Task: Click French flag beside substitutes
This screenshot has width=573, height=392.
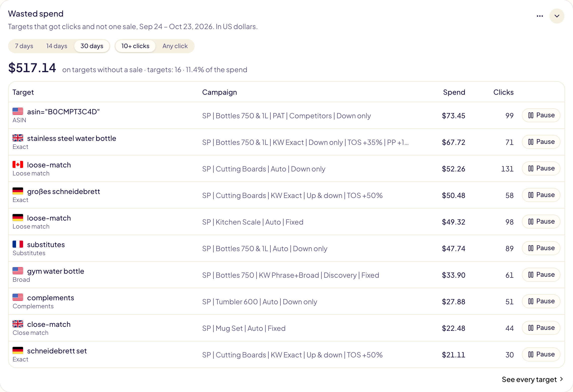Action: 18,244
